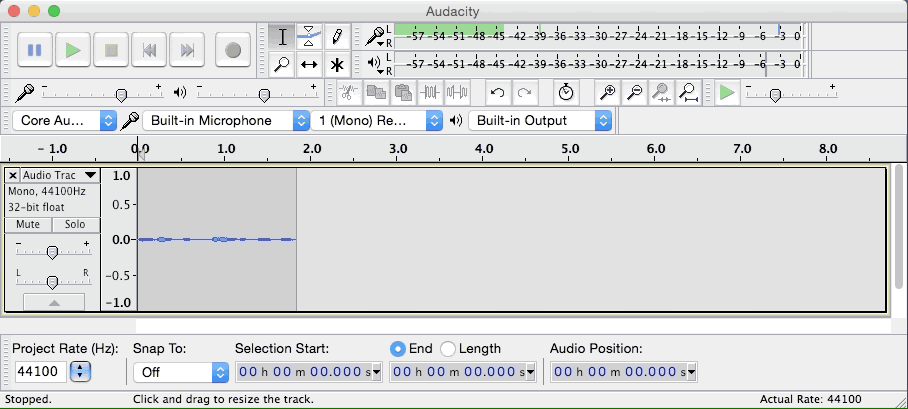
Task: Click the Silence audio icon
Action: coord(457,93)
